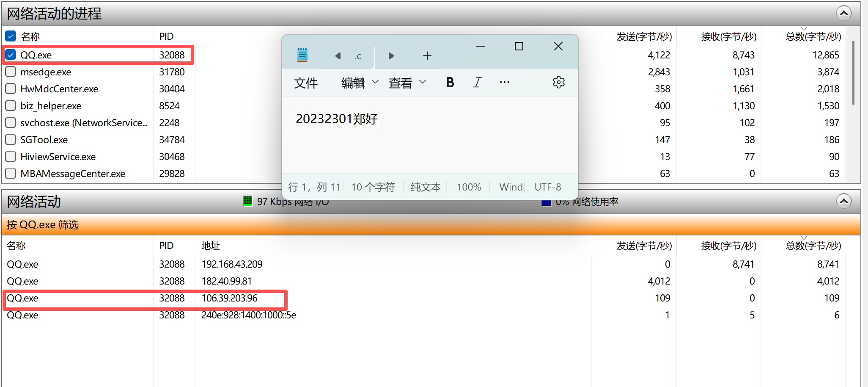
Task: Enable the biz_helper.exe checkbox
Action: pos(11,105)
